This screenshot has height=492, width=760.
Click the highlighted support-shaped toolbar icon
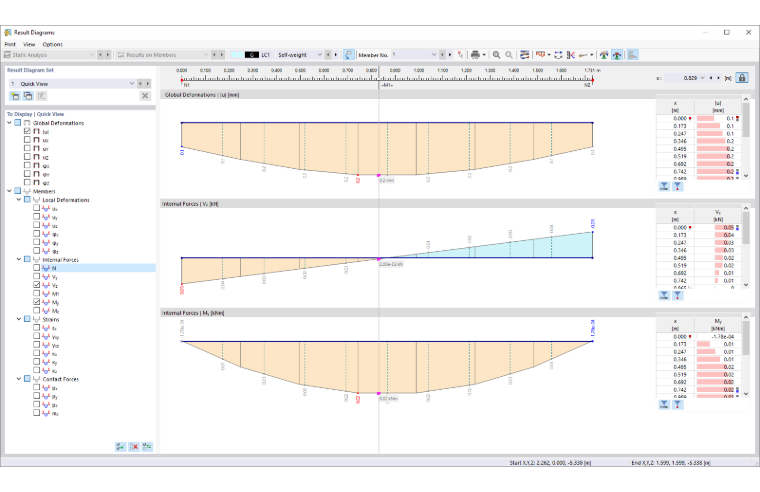[x=617, y=55]
